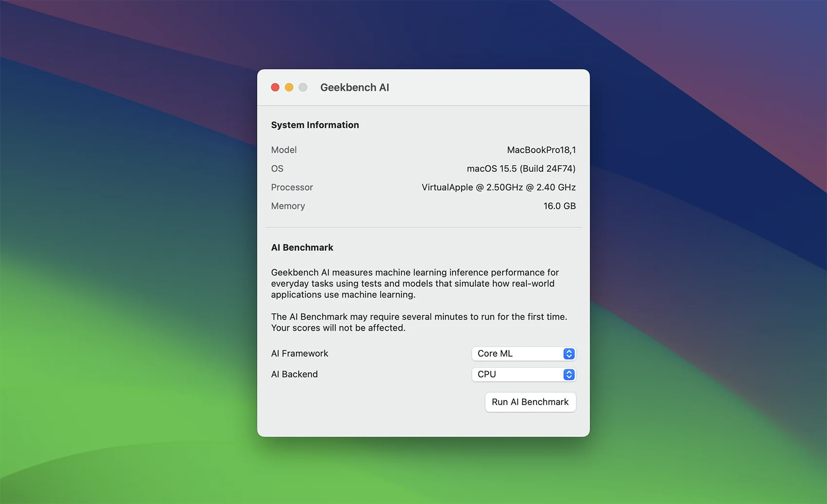
Task: Click the Model label
Action: click(x=284, y=150)
